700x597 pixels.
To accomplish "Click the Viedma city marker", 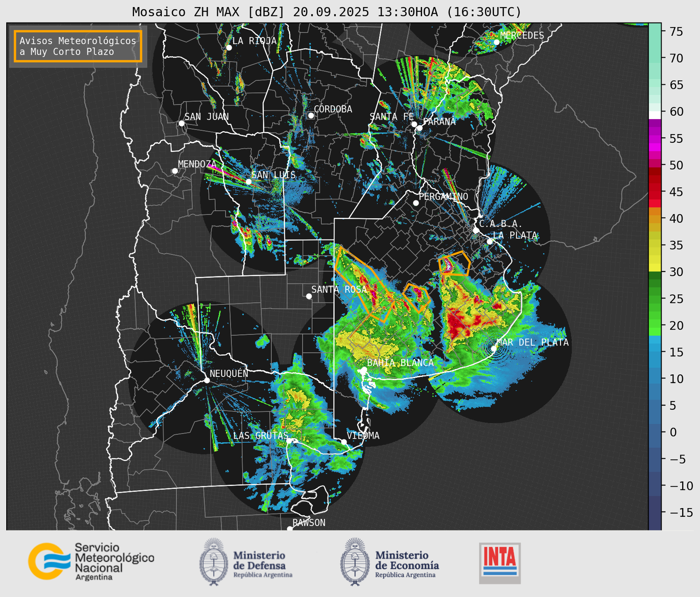I will pyautogui.click(x=344, y=442).
